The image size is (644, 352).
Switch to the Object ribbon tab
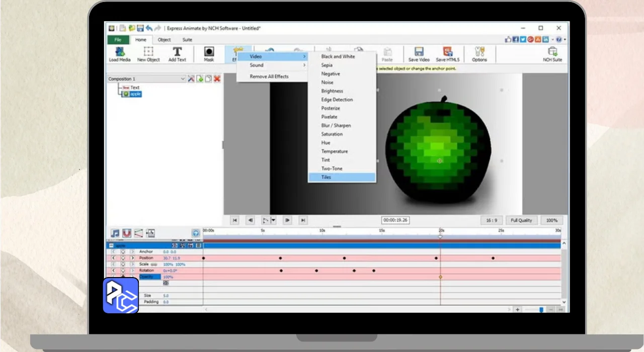coord(164,40)
